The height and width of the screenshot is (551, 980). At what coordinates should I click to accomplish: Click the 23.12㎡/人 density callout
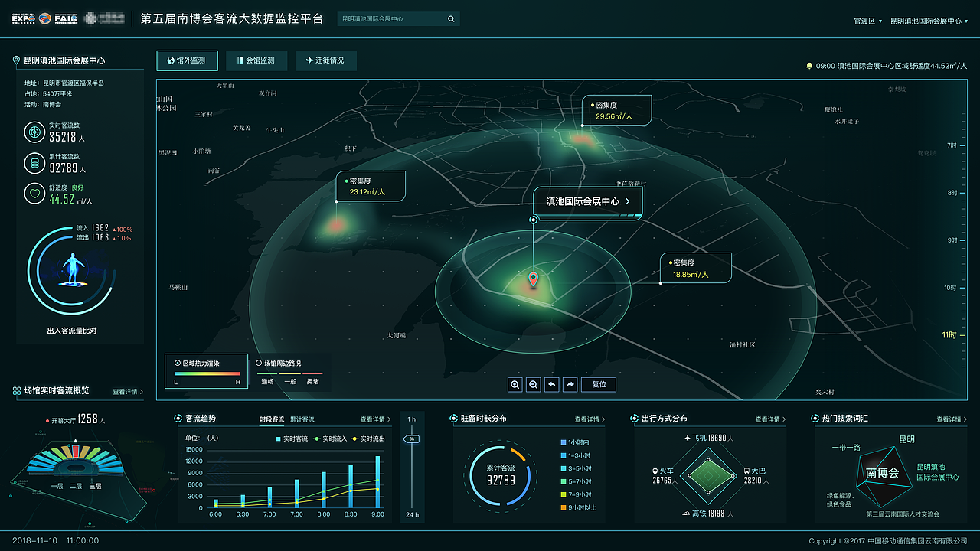(x=371, y=186)
